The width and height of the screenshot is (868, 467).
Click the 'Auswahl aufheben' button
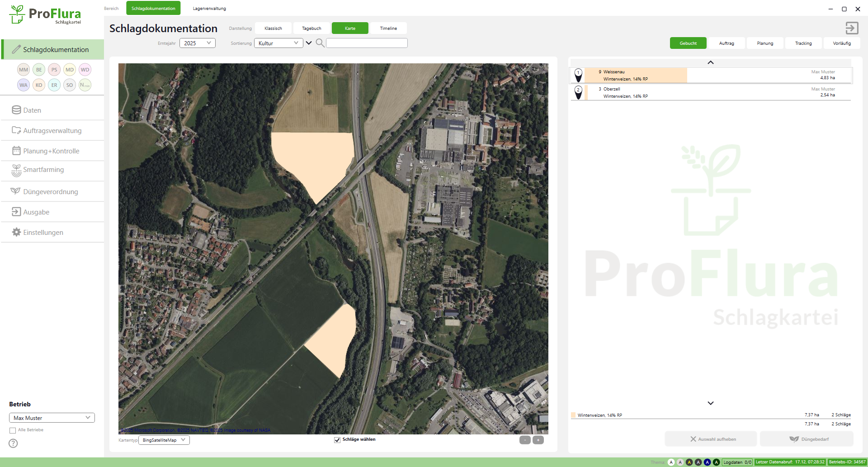[711, 439]
